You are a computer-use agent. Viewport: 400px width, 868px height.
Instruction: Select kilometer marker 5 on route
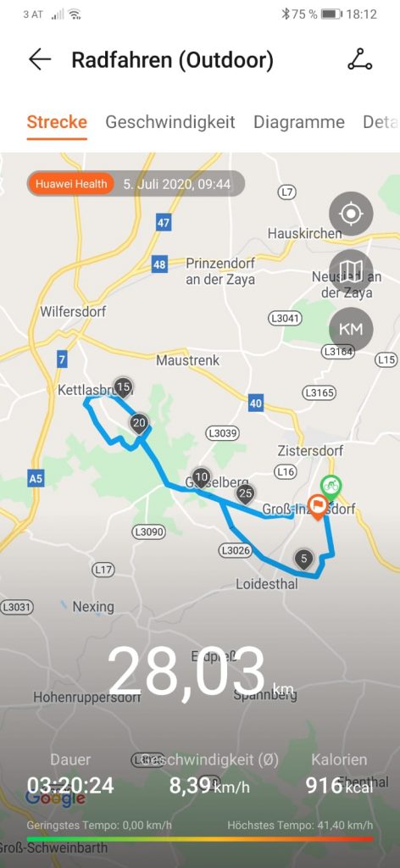point(303,559)
